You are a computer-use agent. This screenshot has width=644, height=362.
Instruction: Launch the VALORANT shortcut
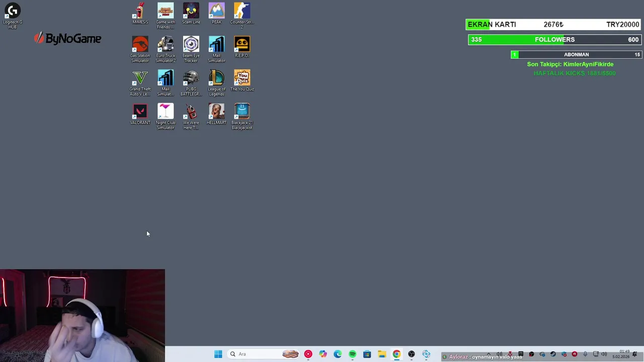(140, 114)
